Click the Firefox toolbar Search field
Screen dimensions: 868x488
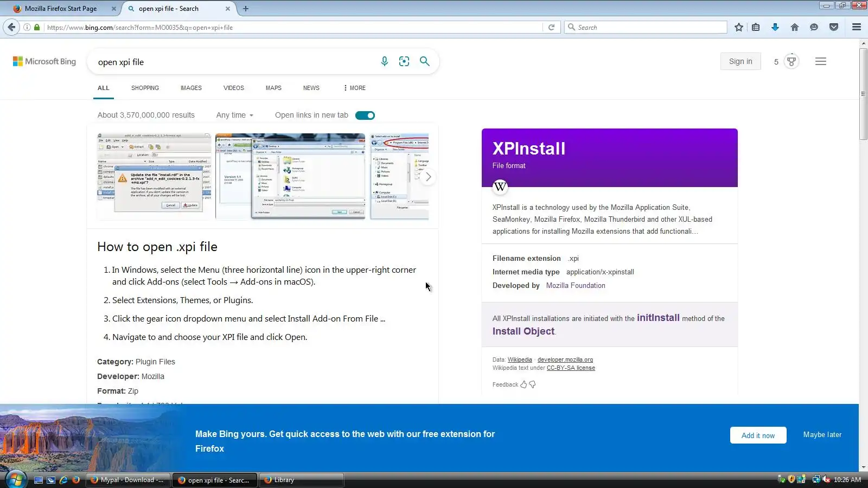(x=646, y=27)
